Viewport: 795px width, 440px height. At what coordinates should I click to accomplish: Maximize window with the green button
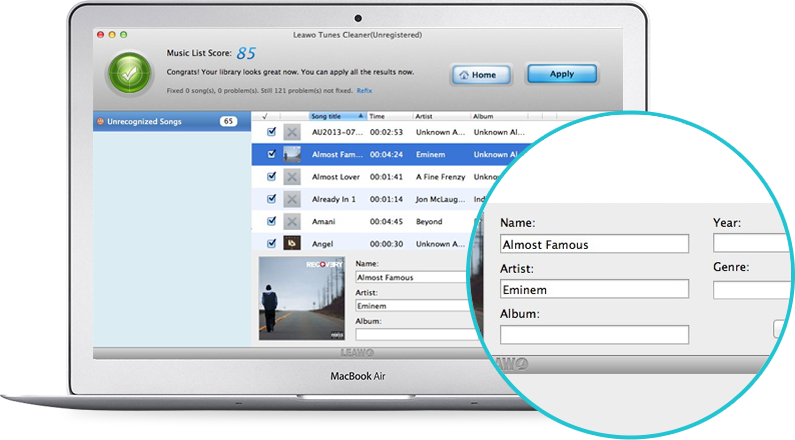[124, 34]
